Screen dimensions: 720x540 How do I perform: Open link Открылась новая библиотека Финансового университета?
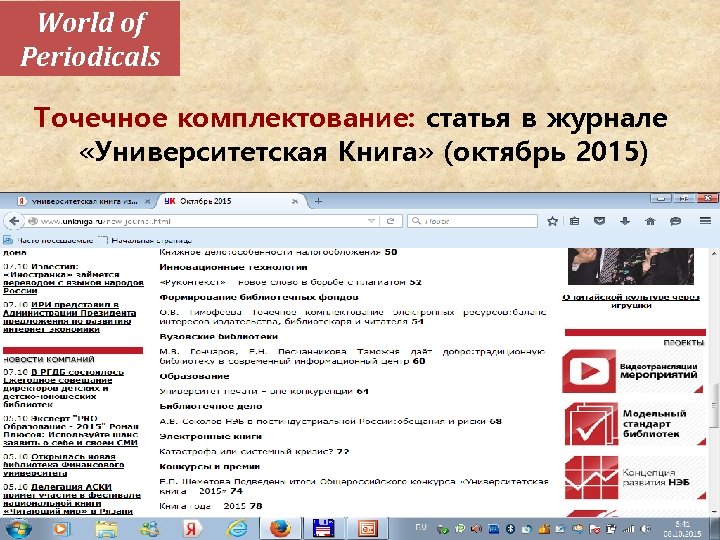tap(63, 465)
